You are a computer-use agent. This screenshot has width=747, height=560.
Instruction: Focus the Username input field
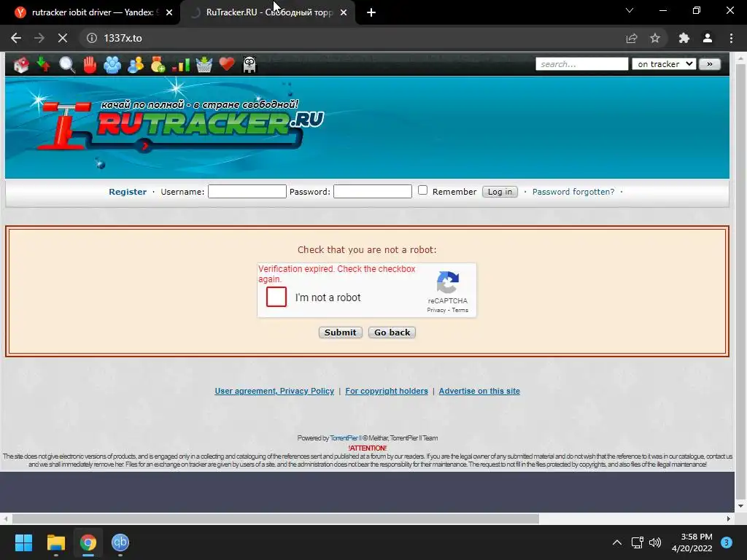coord(247,192)
